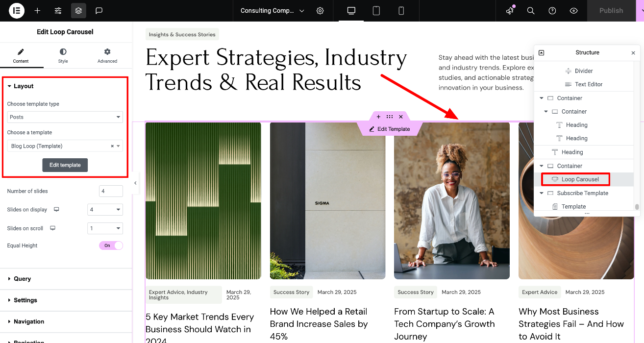The height and width of the screenshot is (343, 644).
Task: Click the Structure panel collapse icon
Action: pyautogui.click(x=541, y=52)
